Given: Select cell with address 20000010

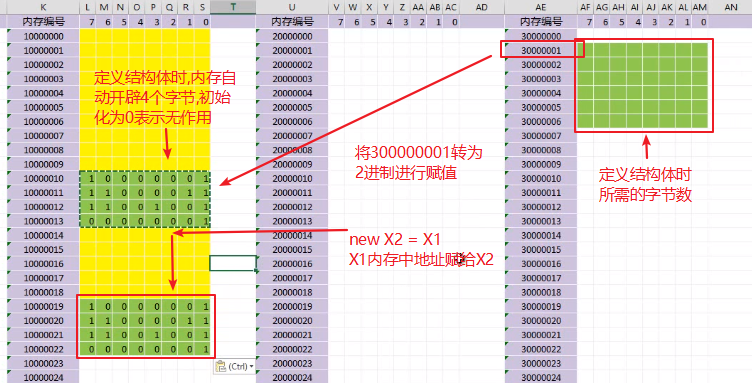Looking at the screenshot, I should tap(292, 178).
